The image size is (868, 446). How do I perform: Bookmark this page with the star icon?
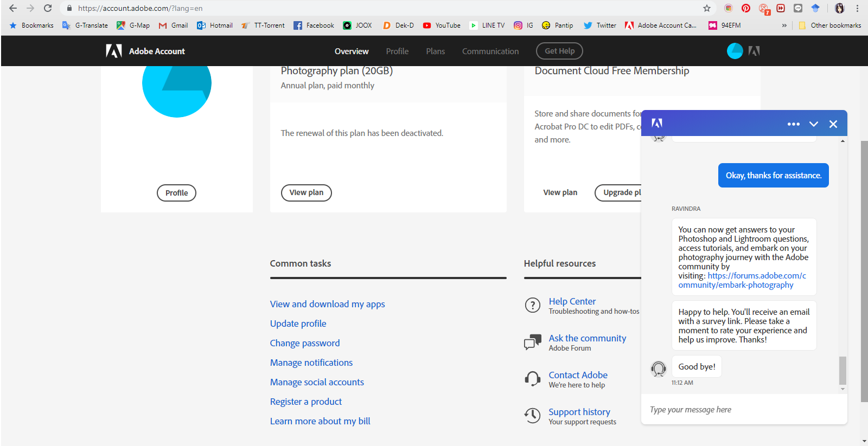707,8
